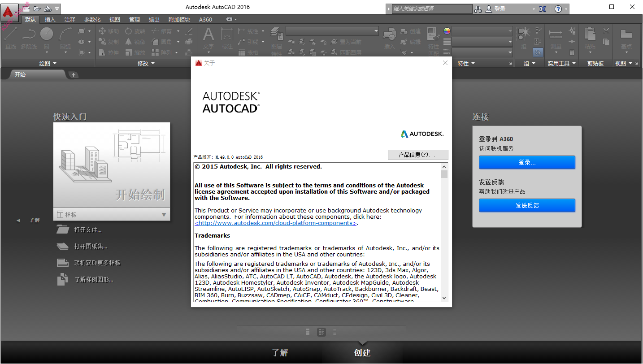The height and width of the screenshot is (364, 643).
Task: Click the About dialog vertical scrollbar
Action: 444,232
